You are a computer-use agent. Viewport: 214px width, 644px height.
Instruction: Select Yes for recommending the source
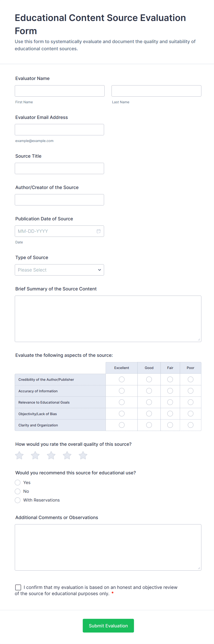18,482
